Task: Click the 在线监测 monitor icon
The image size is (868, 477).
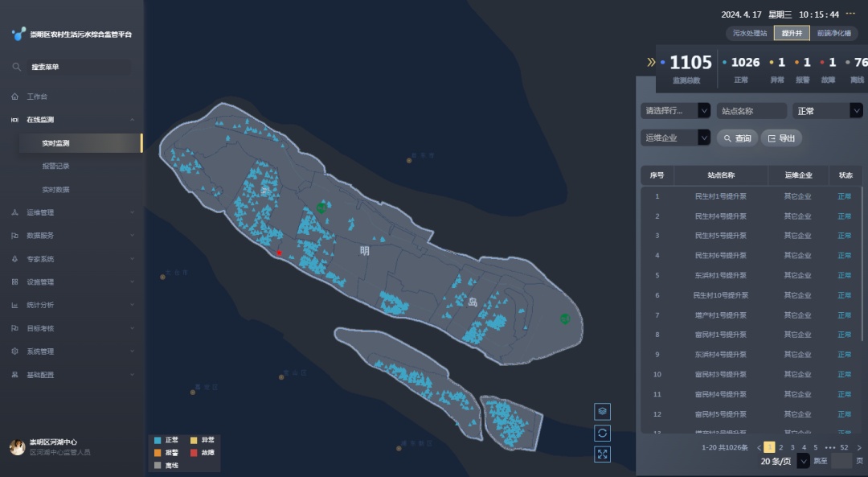Action: point(15,120)
